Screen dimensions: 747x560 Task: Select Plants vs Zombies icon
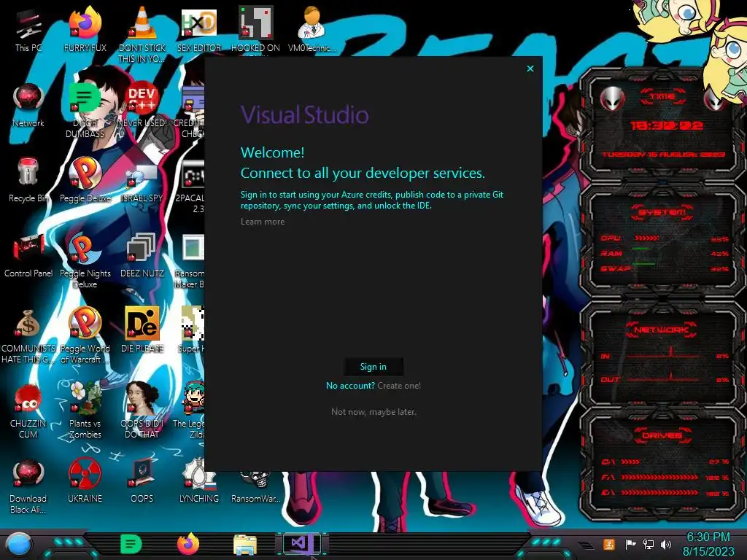[x=85, y=411]
